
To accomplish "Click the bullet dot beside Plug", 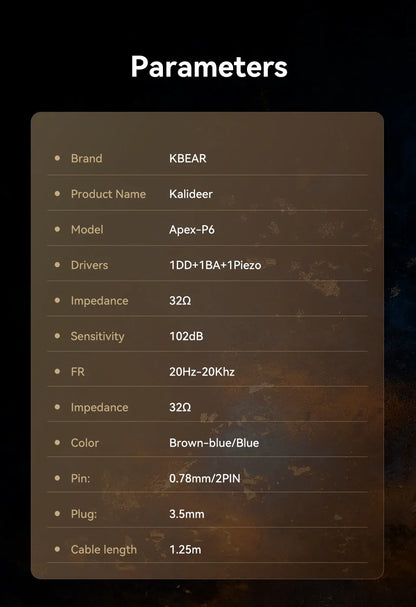I will (x=57, y=513).
